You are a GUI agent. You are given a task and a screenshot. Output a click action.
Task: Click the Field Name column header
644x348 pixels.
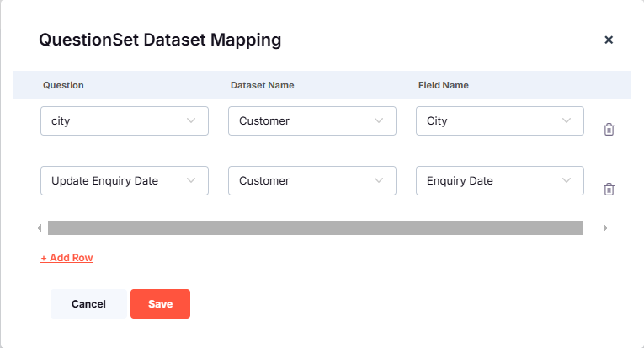tap(443, 85)
